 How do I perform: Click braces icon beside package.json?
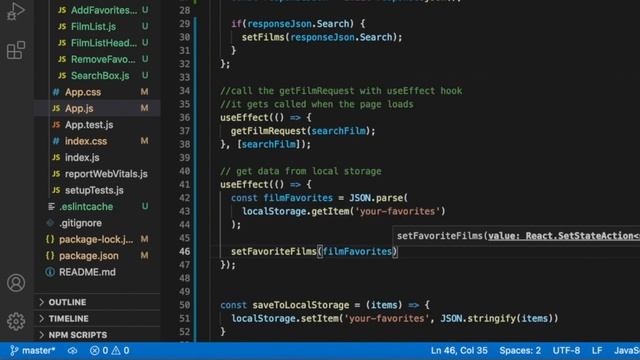tap(50, 256)
